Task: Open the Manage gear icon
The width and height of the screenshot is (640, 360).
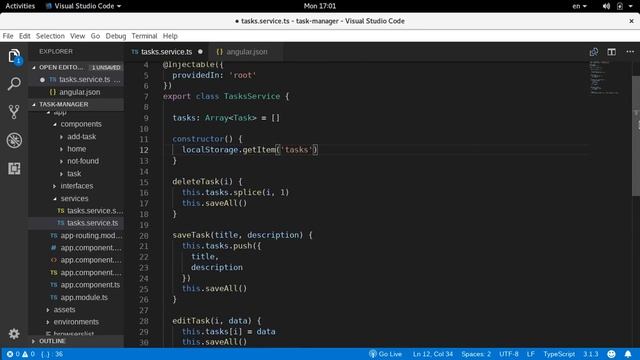Action: click(14, 333)
